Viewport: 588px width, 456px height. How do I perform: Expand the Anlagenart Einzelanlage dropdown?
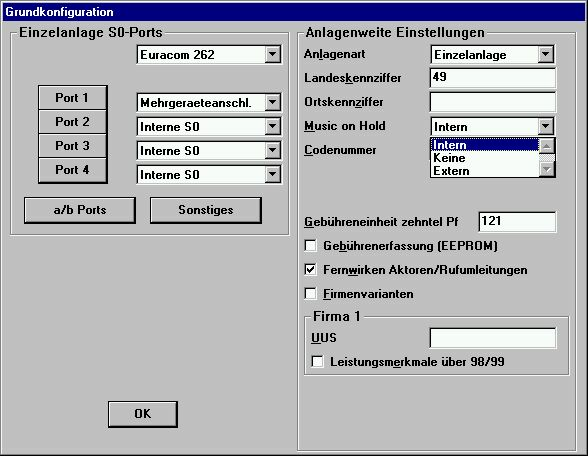coord(546,55)
